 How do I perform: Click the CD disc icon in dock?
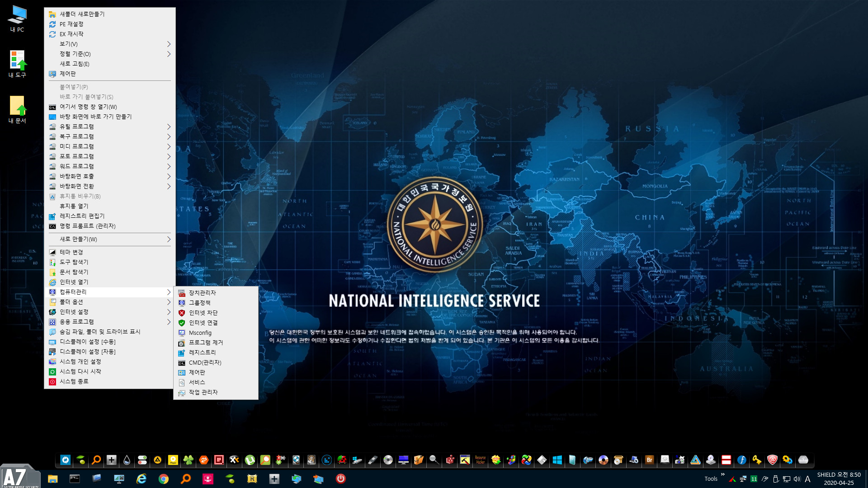pos(388,460)
